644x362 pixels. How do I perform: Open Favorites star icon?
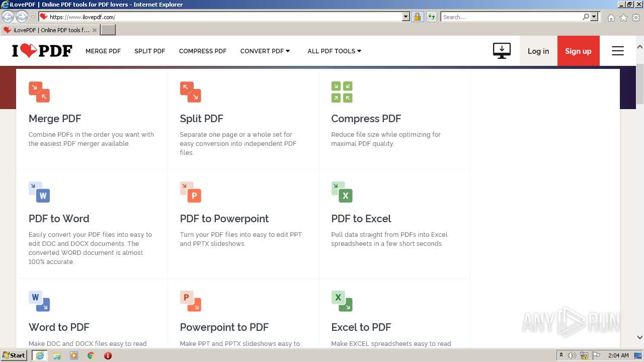tap(623, 18)
